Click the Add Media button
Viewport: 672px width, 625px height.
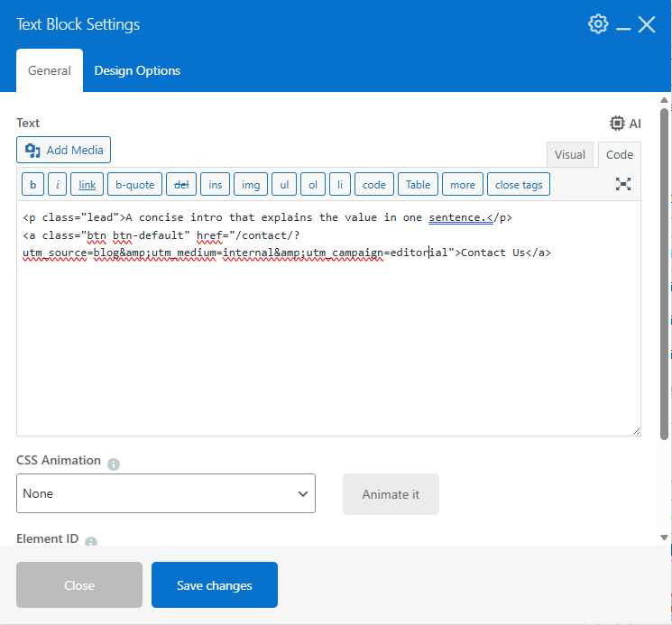(64, 151)
